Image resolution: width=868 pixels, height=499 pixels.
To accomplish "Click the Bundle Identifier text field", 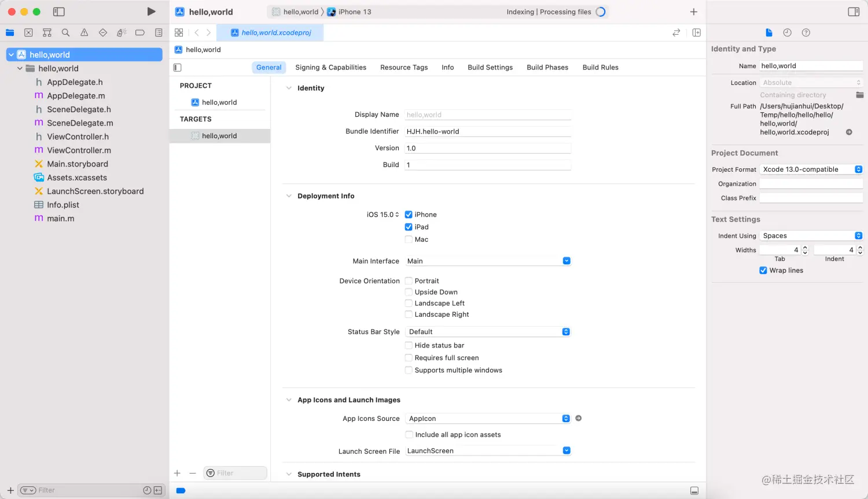I will pyautogui.click(x=488, y=131).
